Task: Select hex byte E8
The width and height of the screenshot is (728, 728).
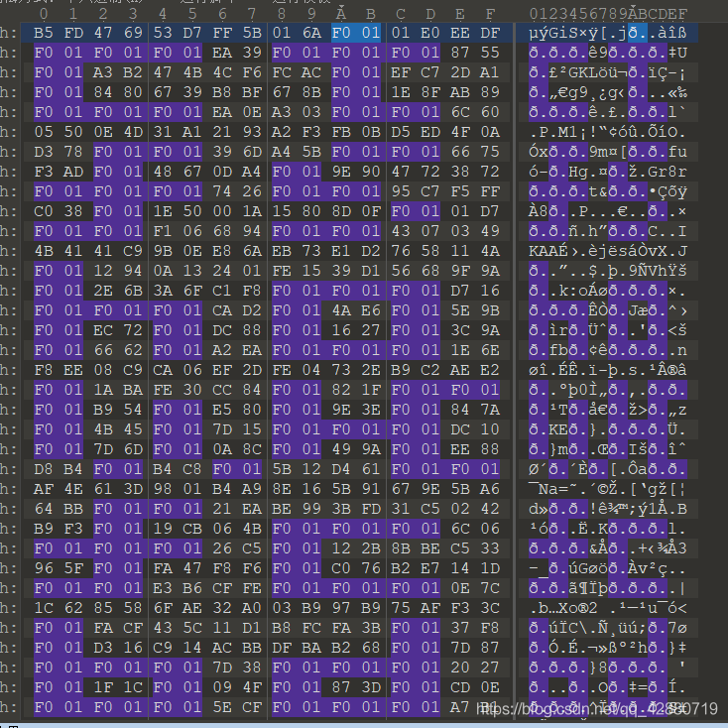Action: pyautogui.click(x=222, y=251)
